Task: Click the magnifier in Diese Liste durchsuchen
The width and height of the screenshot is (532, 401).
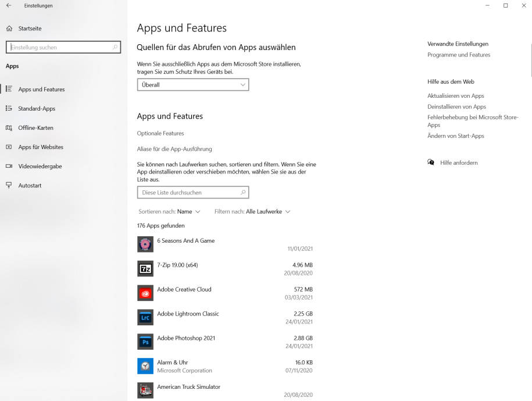Action: click(x=243, y=192)
